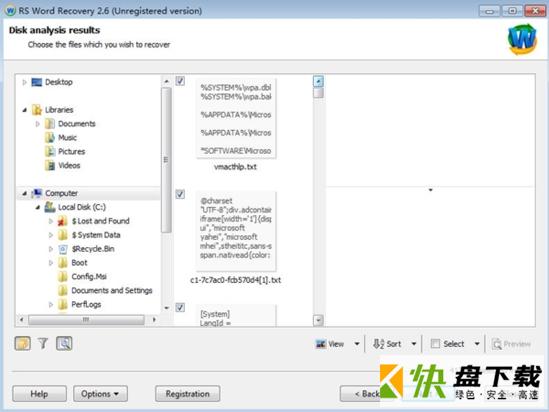
Task: Collapse the Computer tree node
Action: (x=24, y=193)
